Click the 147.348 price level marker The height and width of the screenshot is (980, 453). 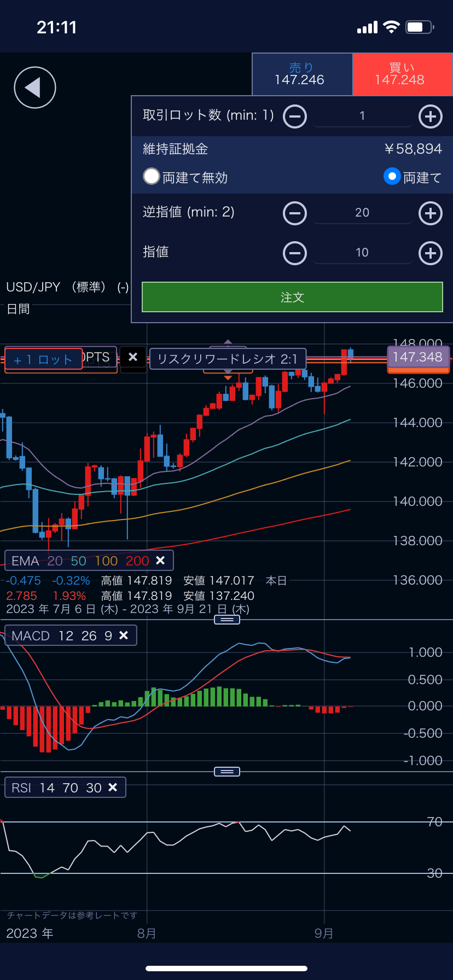click(x=418, y=358)
